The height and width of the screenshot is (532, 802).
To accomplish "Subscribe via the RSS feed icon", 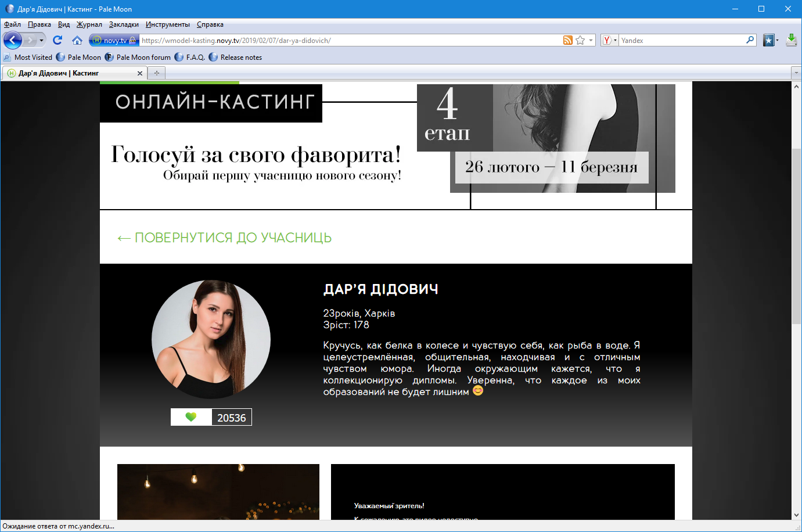I will 568,40.
